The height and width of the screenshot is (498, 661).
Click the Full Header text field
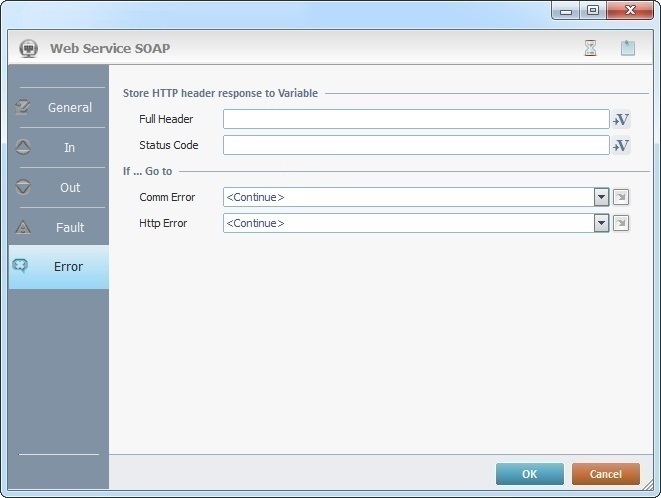tap(415, 119)
